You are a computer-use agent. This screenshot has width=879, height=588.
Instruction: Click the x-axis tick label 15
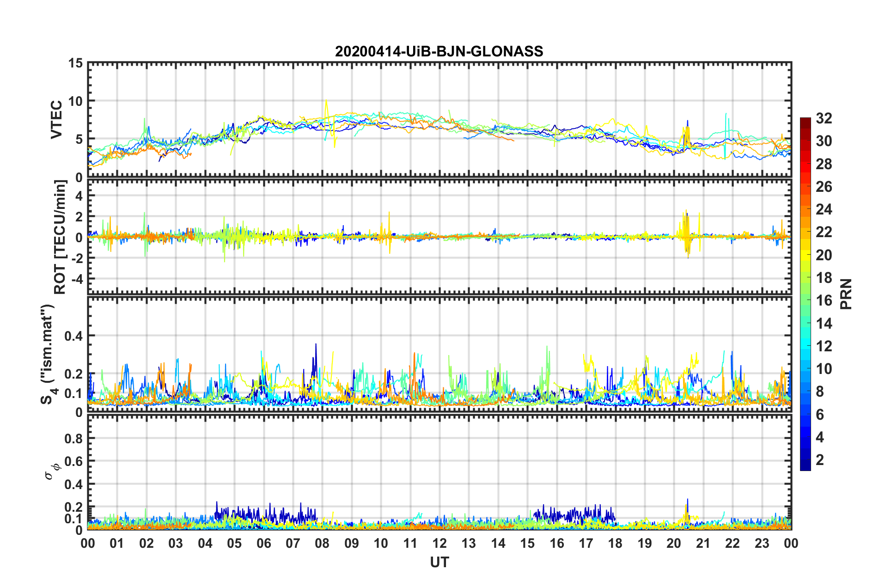tap(527, 543)
